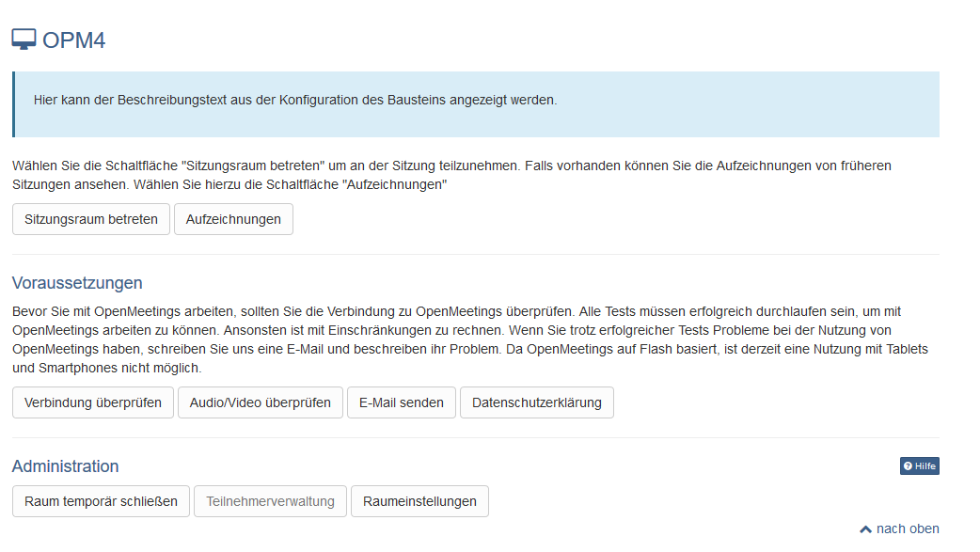This screenshot has width=980, height=552.
Task: Click the monitor icon beside the OPM4 heading
Action: (x=23, y=39)
